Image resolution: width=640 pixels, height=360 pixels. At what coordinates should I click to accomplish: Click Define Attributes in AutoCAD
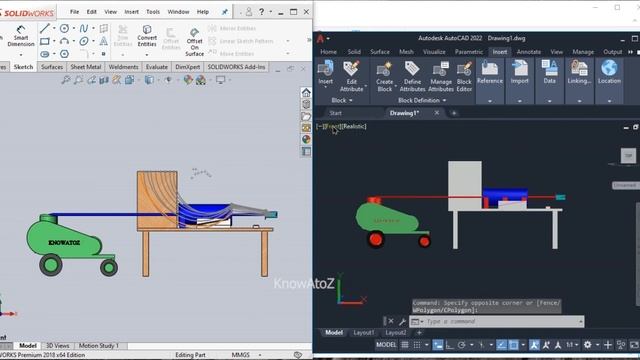pos(412,77)
